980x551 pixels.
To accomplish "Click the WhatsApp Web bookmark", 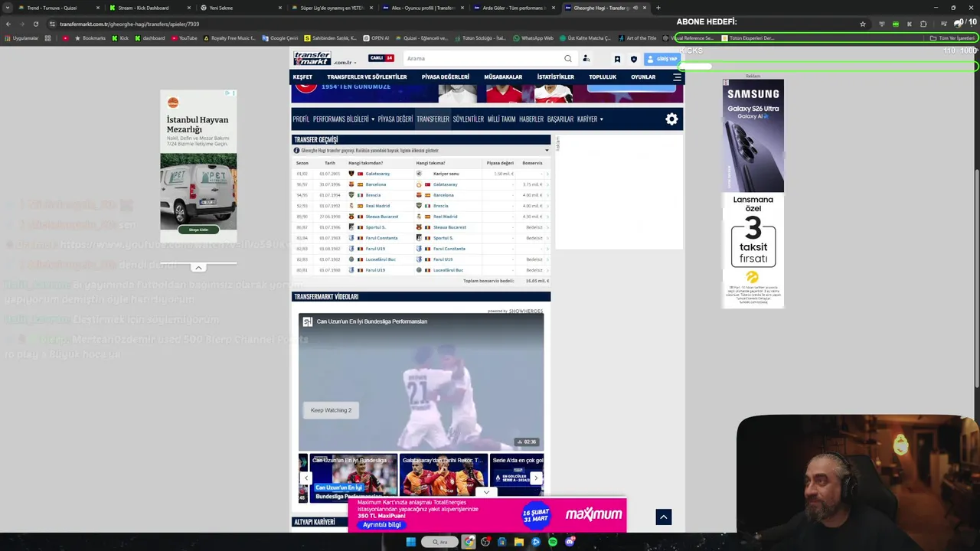I will [x=534, y=38].
